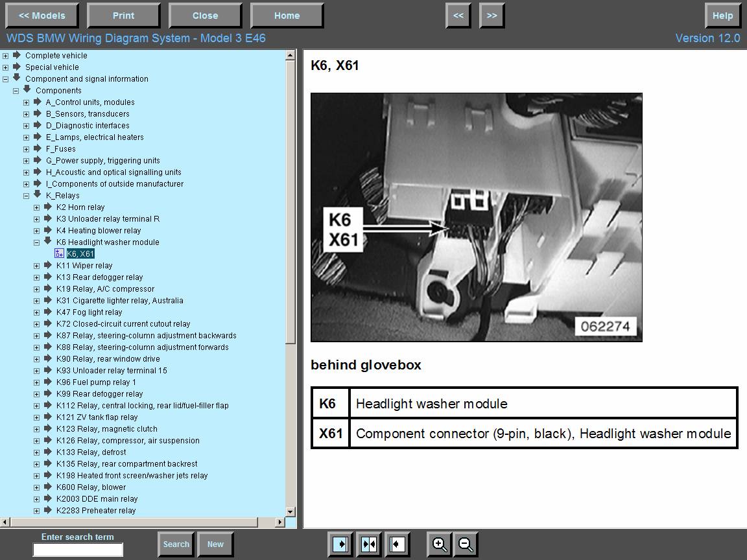Image resolution: width=747 pixels, height=560 pixels.
Task: Open the Help page
Action: tap(722, 16)
